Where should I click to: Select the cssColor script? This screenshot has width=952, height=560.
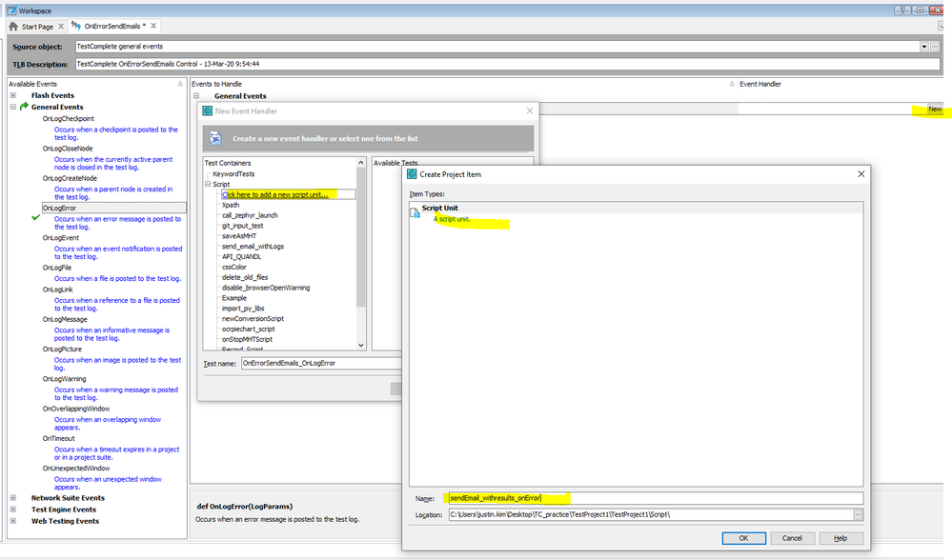[x=233, y=267]
